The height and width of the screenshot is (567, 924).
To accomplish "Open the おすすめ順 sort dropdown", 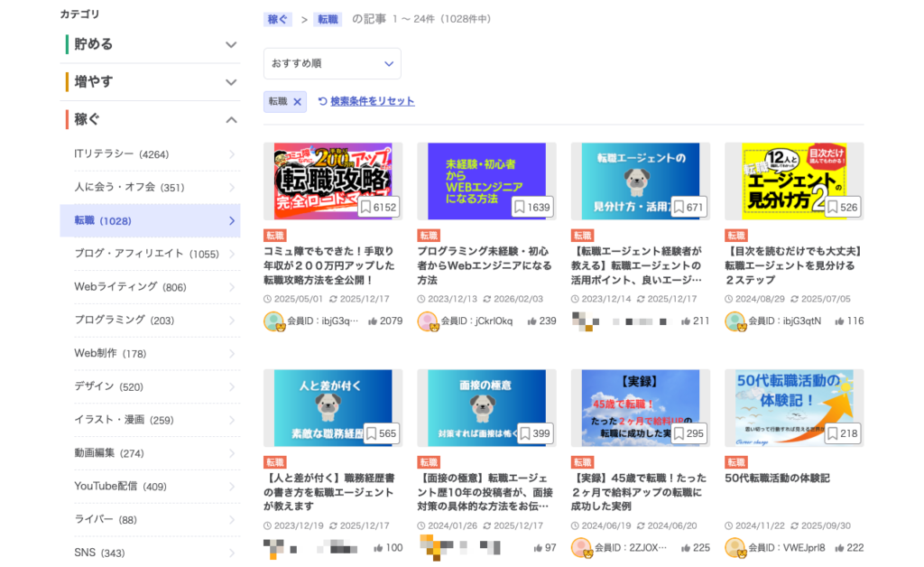I will 332,63.
